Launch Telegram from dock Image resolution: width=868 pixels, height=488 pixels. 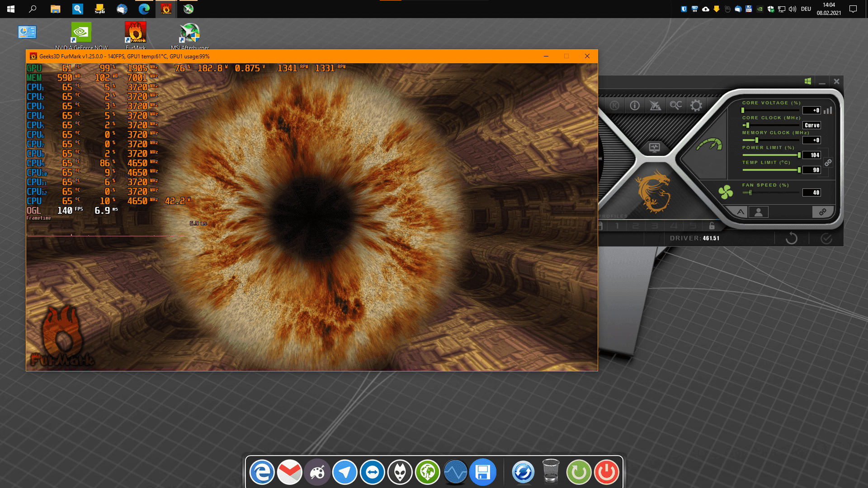pos(344,472)
